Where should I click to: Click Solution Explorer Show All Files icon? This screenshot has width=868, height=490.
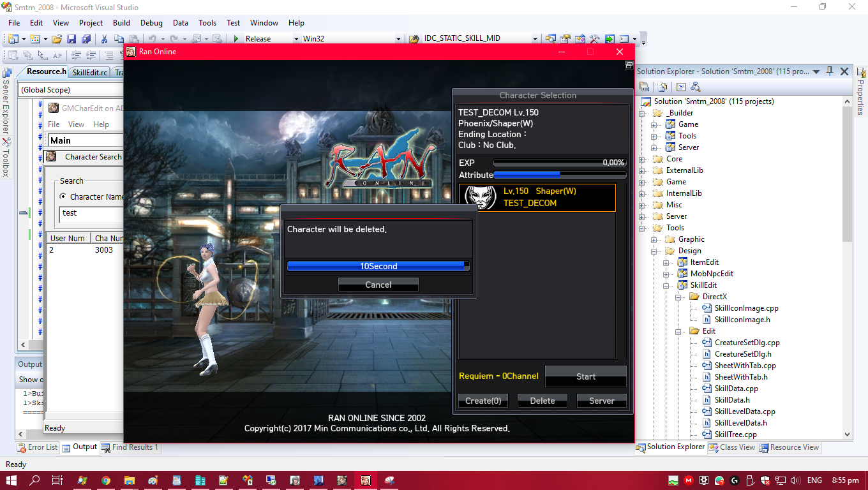click(x=662, y=87)
